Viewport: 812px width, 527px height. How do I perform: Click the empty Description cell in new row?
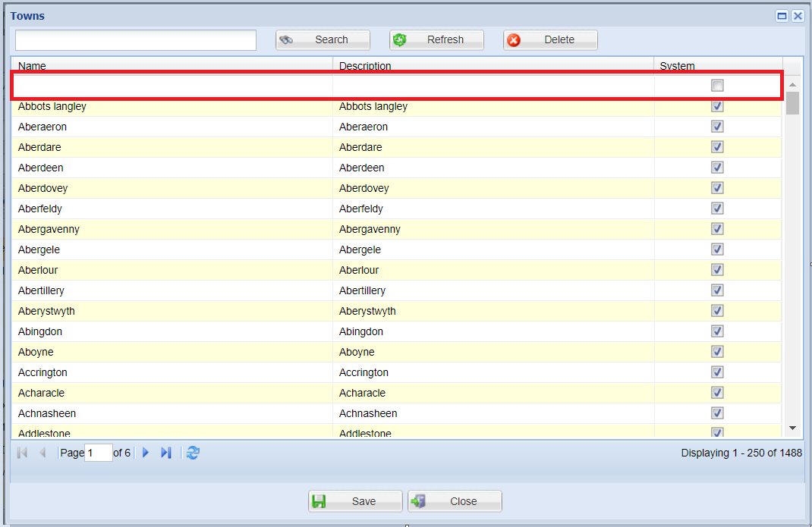pyautogui.click(x=493, y=86)
